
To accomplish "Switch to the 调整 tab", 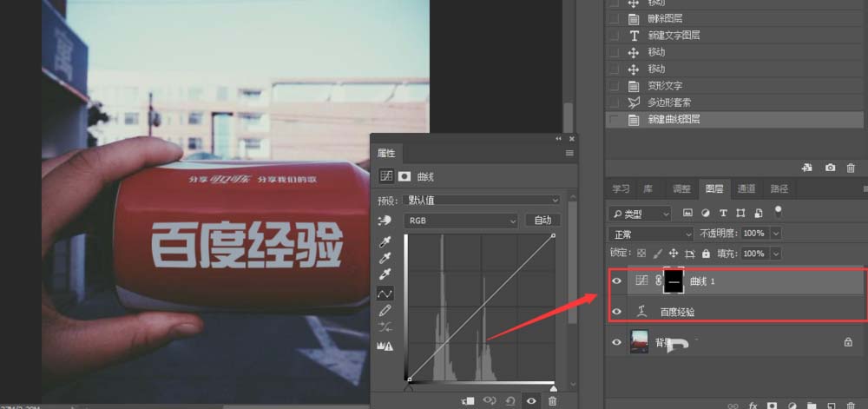I will [681, 188].
